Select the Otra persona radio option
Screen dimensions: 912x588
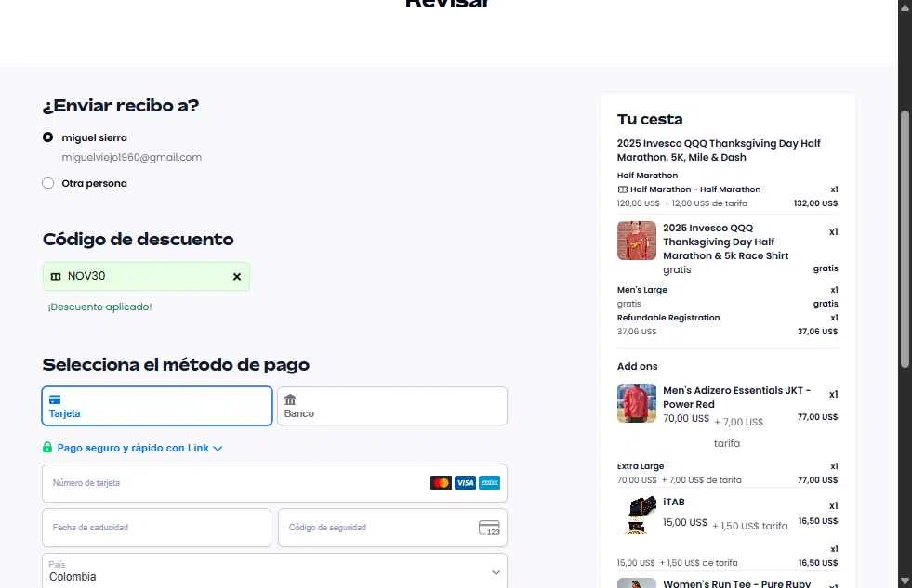point(47,183)
